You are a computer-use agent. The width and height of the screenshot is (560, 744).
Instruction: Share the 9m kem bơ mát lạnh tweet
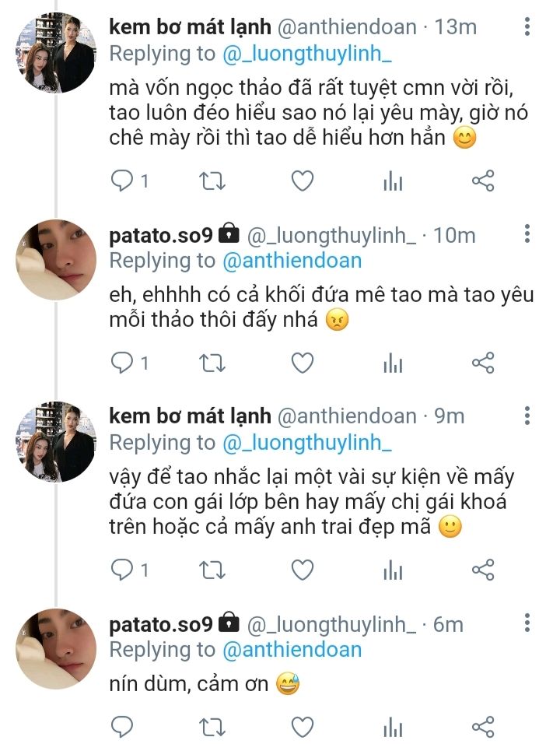(x=483, y=570)
